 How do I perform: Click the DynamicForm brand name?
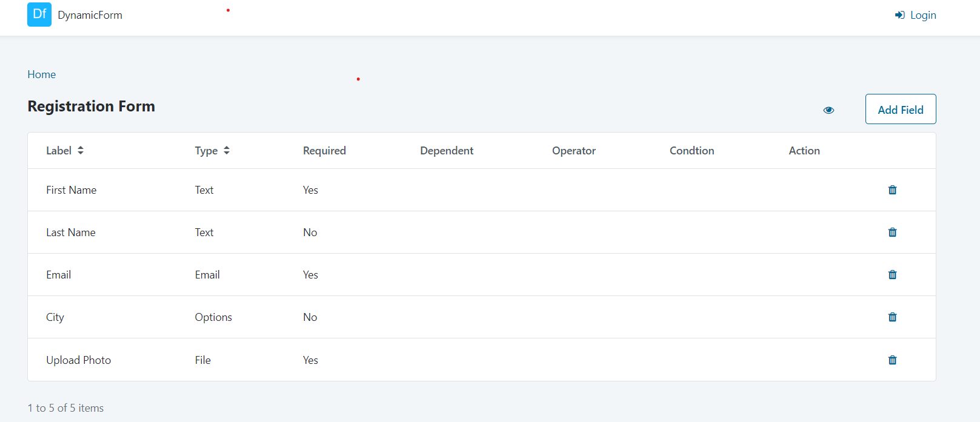pos(90,15)
